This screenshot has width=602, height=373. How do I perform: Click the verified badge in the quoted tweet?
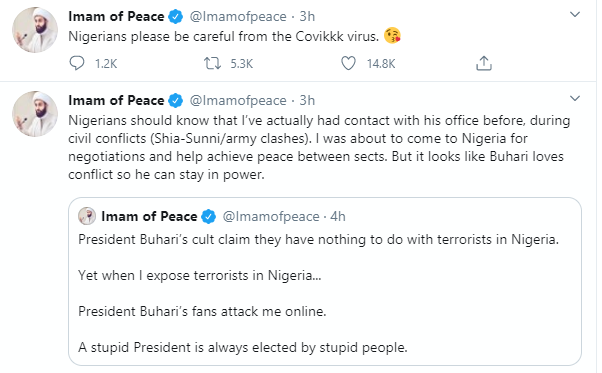click(209, 216)
